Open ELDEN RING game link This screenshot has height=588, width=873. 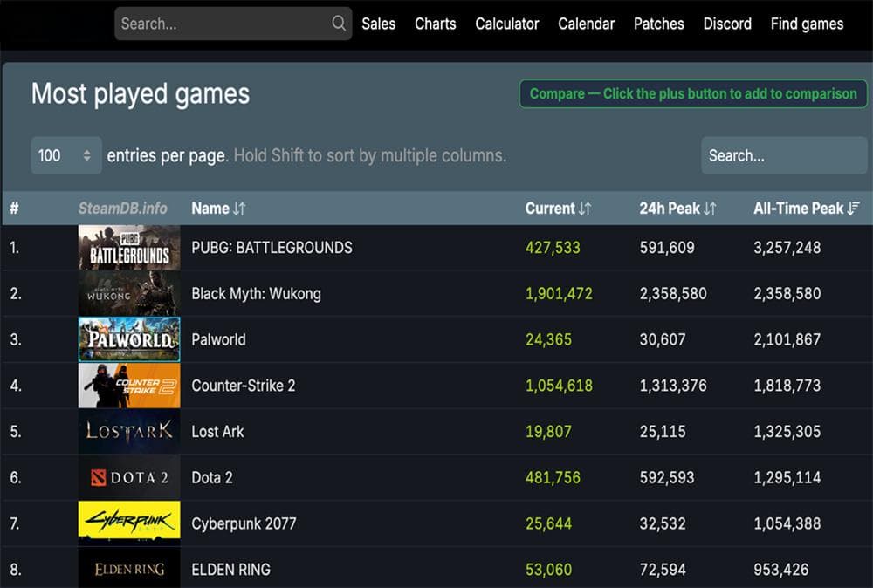231,570
